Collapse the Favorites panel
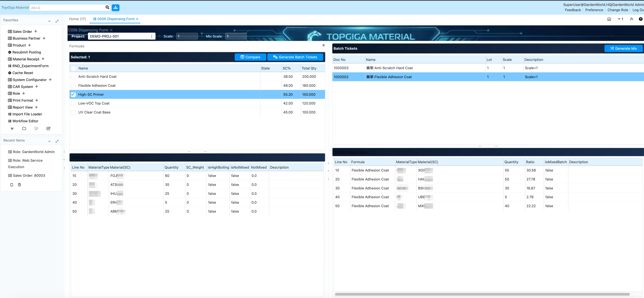Image resolution: width=644 pixels, height=298 pixels. pyautogui.click(x=49, y=21)
